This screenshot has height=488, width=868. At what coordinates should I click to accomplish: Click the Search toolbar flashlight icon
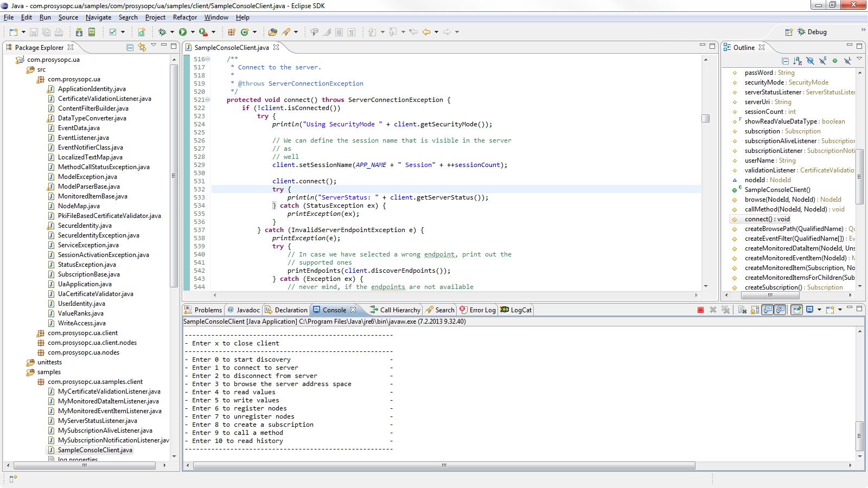click(286, 31)
